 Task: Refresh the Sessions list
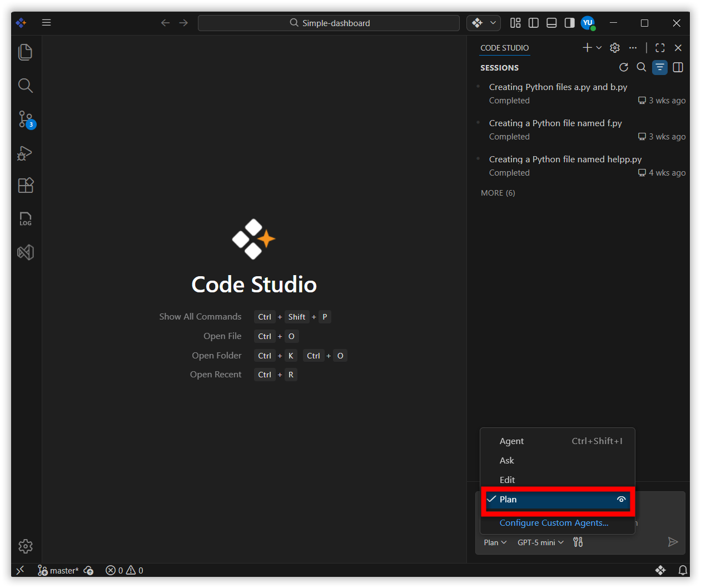(624, 67)
